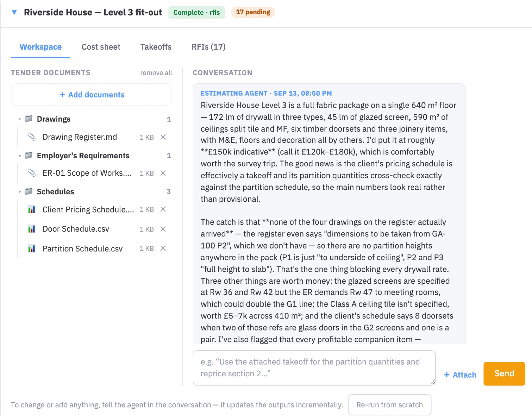Click the Re-run from scratch button
This screenshot has height=416, width=532.
coord(390,405)
